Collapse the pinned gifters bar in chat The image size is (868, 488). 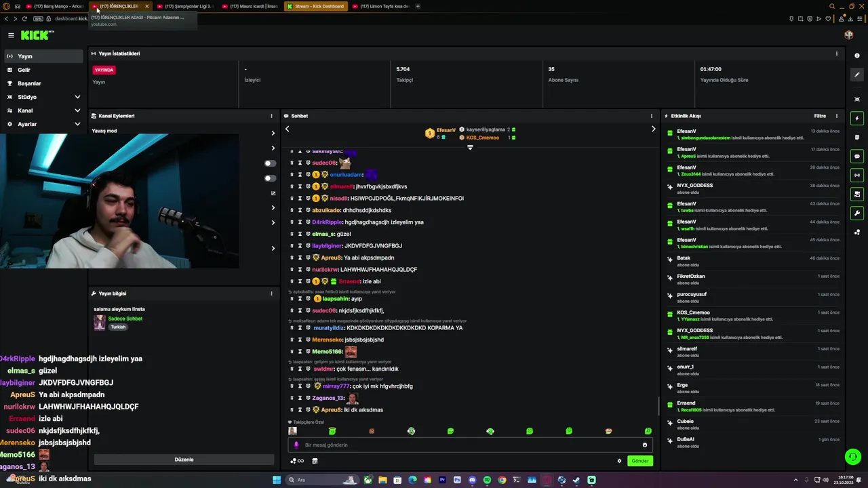pos(470,147)
